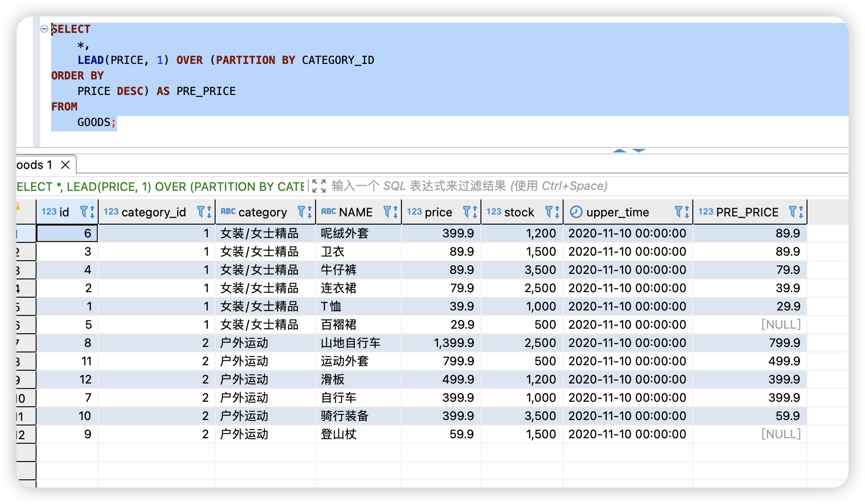Click filter icon in price column header
This screenshot has height=504, width=865.
(467, 212)
